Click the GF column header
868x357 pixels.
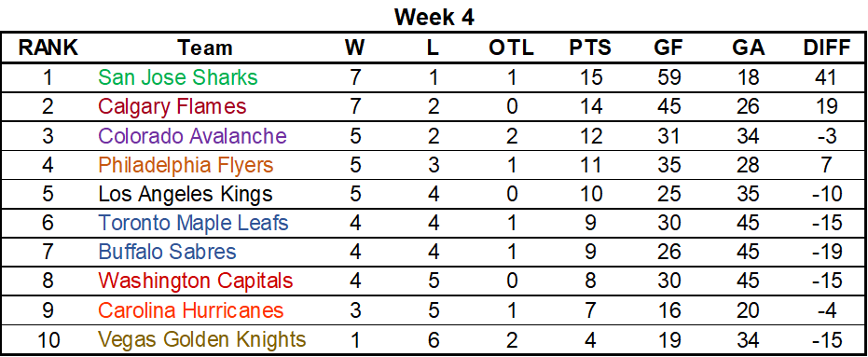[669, 48]
